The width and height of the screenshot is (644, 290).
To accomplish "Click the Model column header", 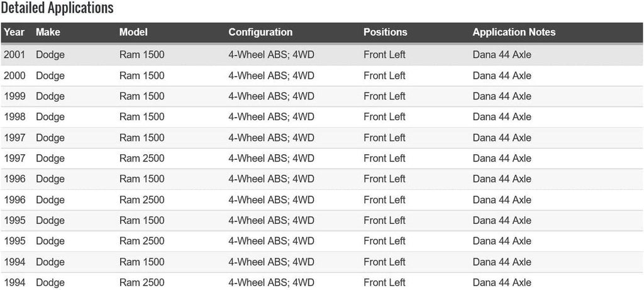I will coord(133,32).
